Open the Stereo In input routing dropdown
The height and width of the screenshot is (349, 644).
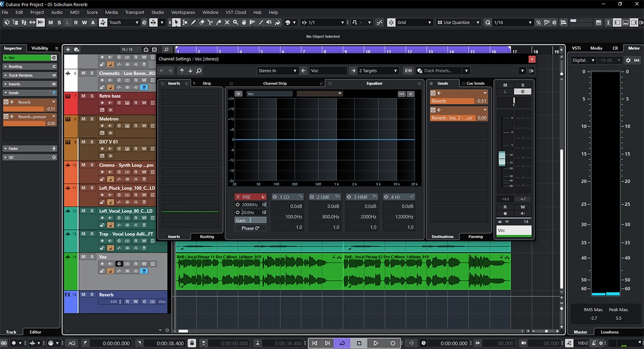click(x=277, y=71)
